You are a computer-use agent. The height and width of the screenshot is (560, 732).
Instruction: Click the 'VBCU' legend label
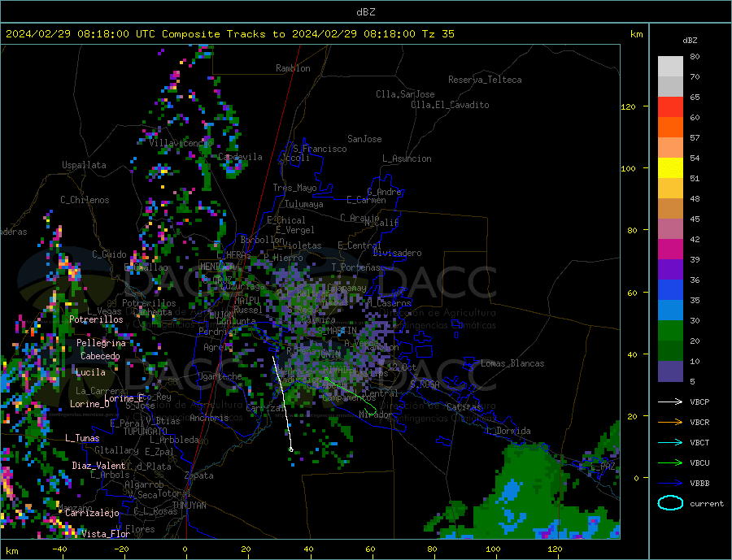pyautogui.click(x=699, y=463)
